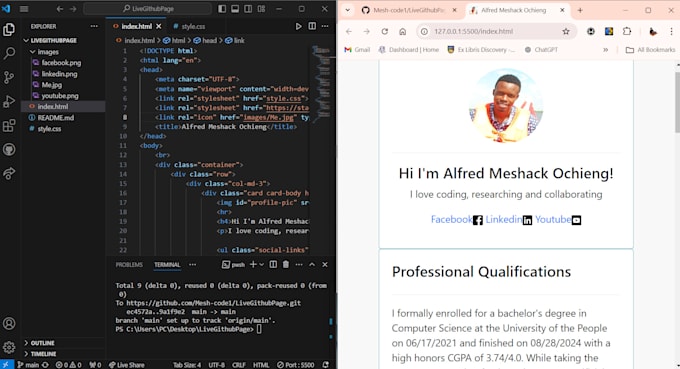Click Port: 5500 in status bar
This screenshot has height=369, width=680.
pos(296,365)
